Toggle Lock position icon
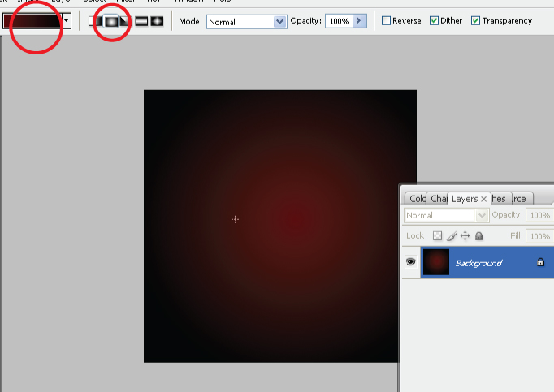Image resolution: width=554 pixels, height=392 pixels. (x=465, y=236)
